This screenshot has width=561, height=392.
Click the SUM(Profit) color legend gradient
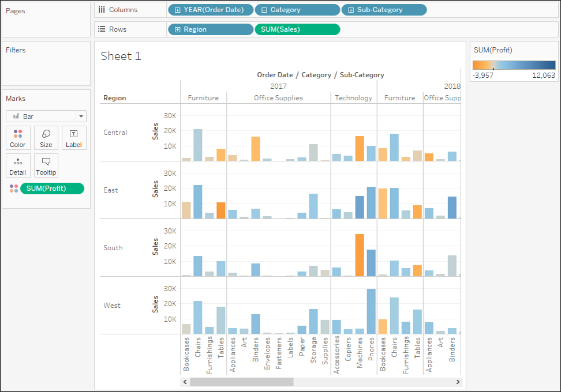[514, 65]
